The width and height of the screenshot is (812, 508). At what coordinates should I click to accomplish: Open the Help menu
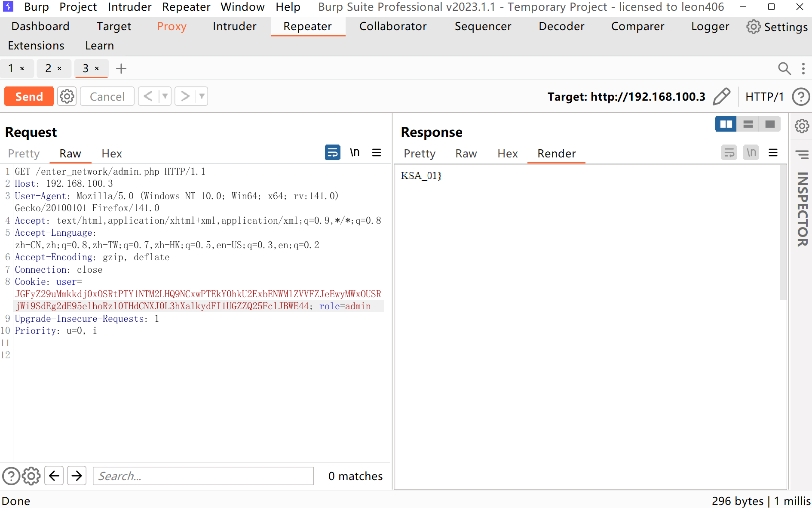click(288, 7)
